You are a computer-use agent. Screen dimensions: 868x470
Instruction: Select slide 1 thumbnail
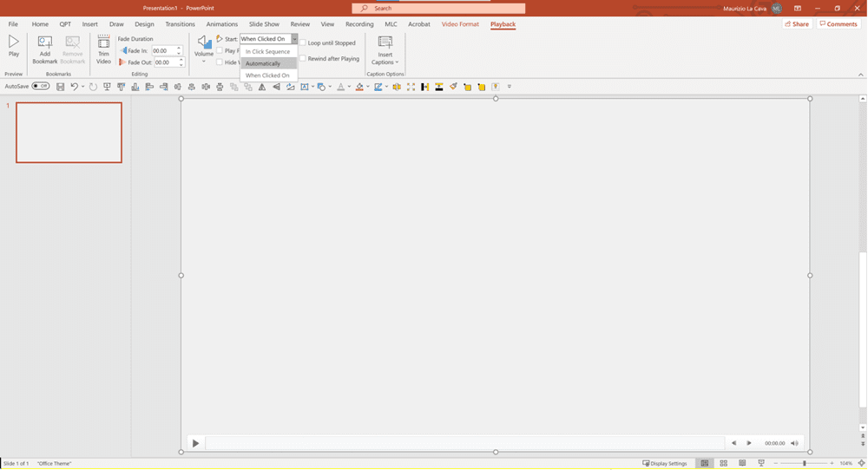[x=69, y=133]
